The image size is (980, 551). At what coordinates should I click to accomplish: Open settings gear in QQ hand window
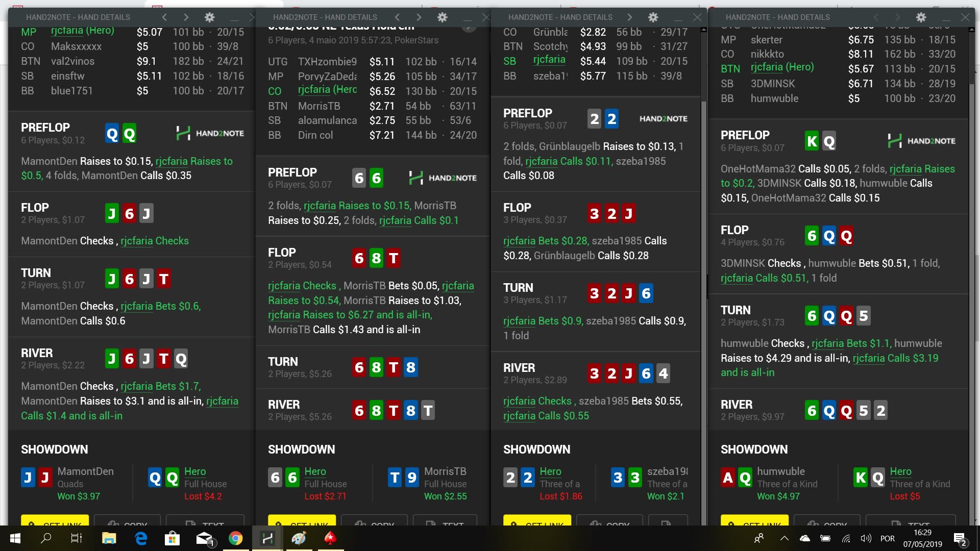click(x=209, y=17)
